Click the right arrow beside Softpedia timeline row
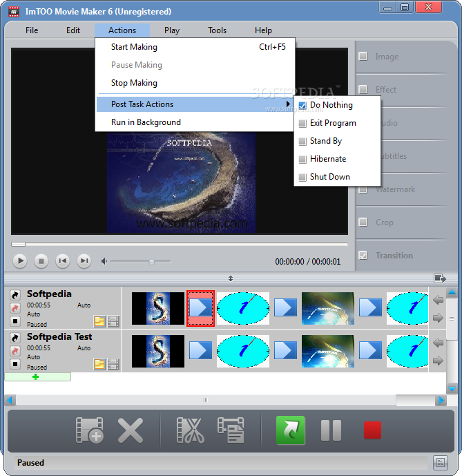The height and width of the screenshot is (476, 462). (438, 318)
